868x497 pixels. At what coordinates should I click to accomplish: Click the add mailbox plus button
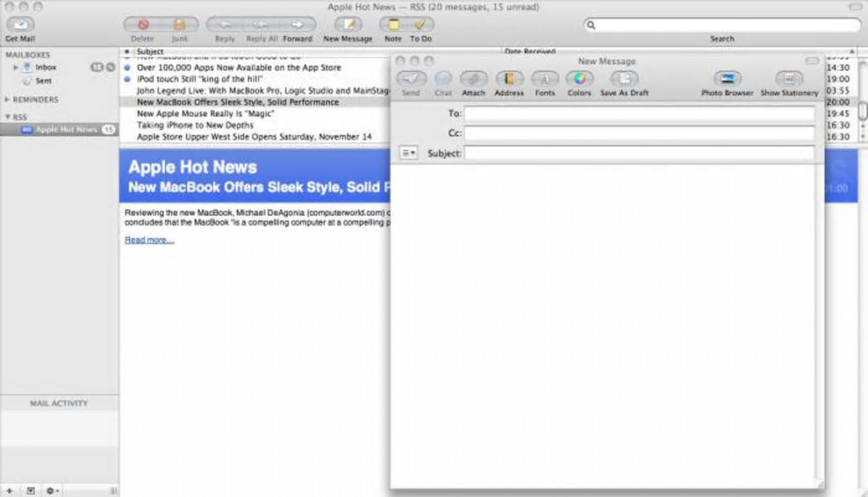pos(9,491)
